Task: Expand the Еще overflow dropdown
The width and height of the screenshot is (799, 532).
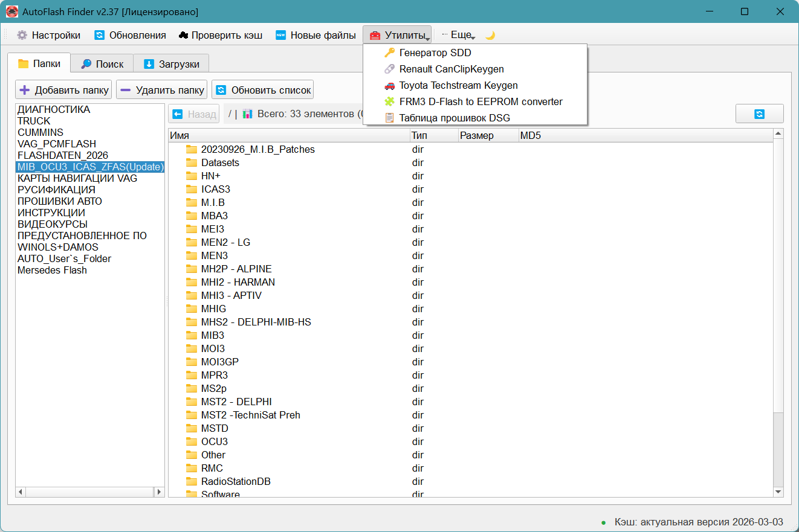Action: pos(458,35)
